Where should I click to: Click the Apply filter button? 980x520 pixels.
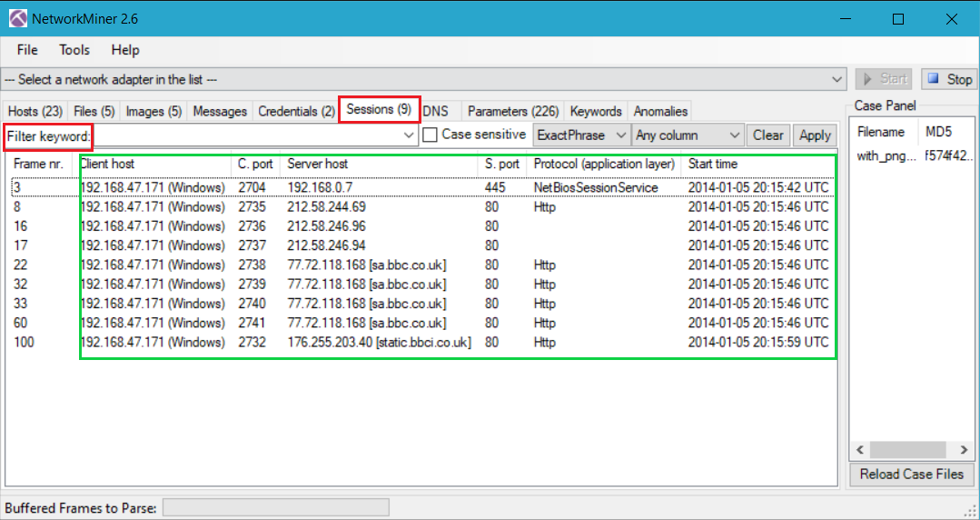pyautogui.click(x=815, y=135)
